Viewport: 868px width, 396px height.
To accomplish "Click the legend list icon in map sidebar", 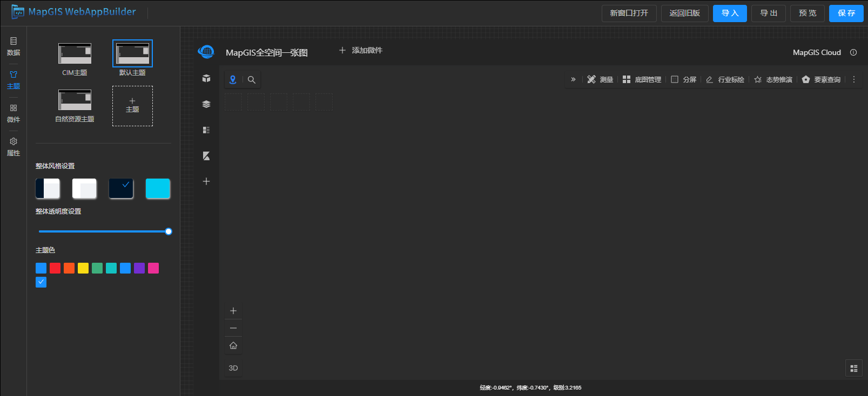I will (206, 130).
